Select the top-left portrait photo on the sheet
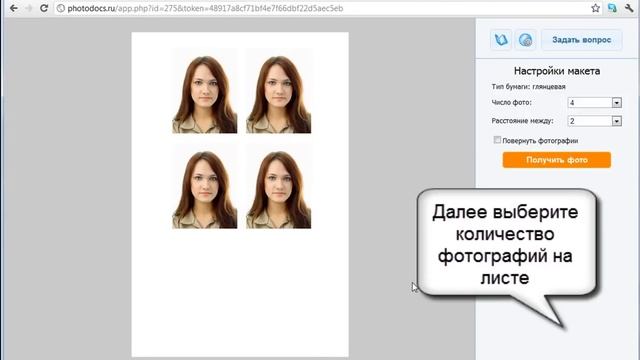The image size is (640, 360). click(204, 91)
